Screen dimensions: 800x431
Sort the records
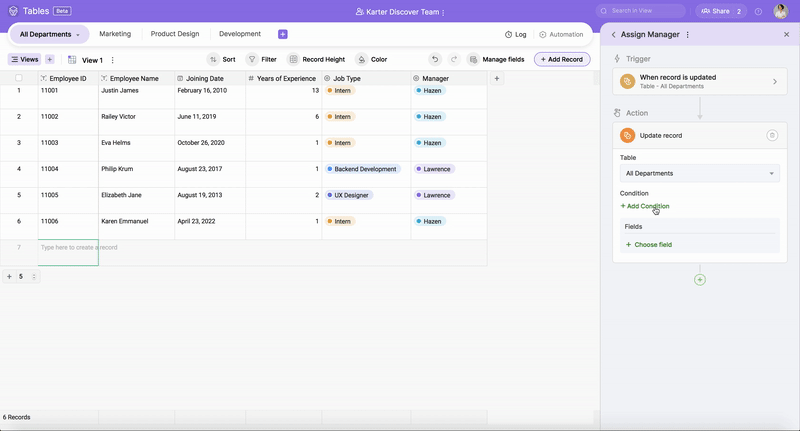222,60
